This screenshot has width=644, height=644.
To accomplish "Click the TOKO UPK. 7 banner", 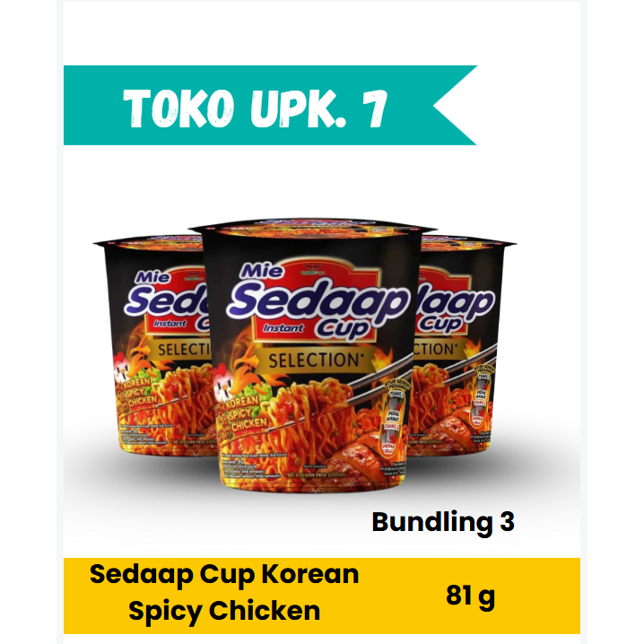I will coord(270,105).
